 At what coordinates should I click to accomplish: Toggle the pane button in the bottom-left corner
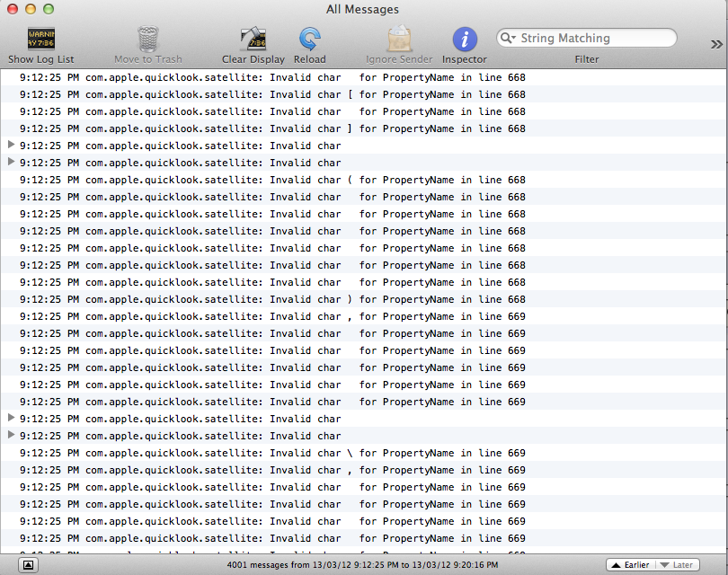click(29, 565)
